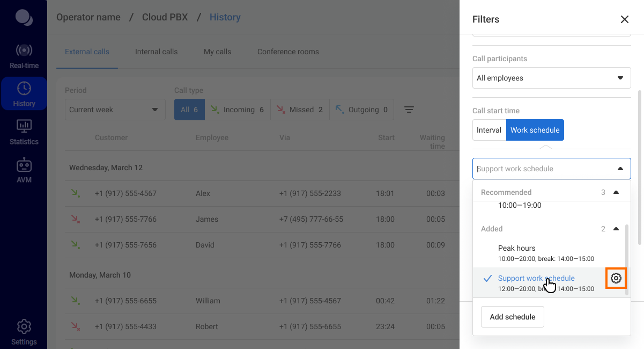This screenshot has height=349, width=644.
Task: Switch to My calls tab
Action: tap(217, 52)
